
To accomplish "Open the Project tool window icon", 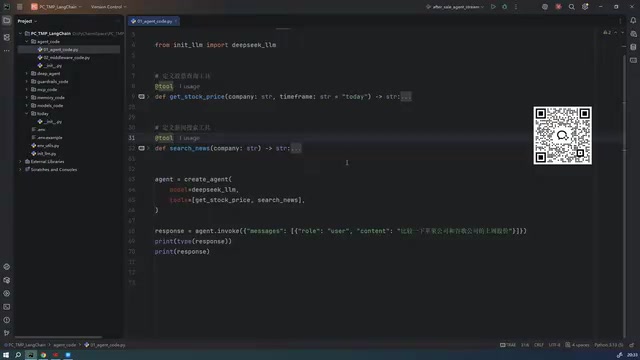I will tap(7, 20).
